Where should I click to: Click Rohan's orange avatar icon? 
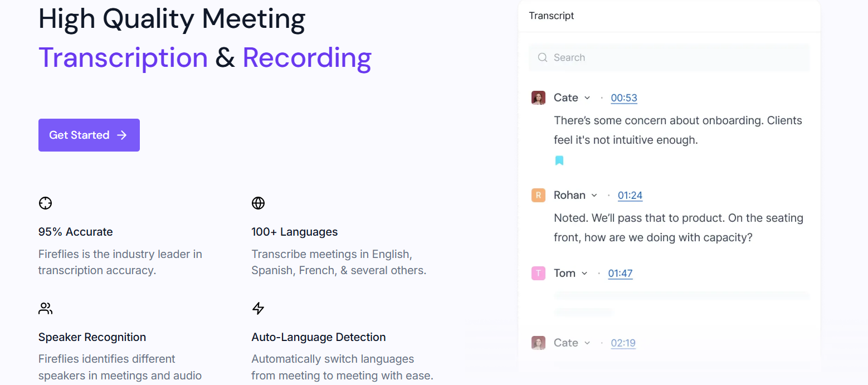click(538, 195)
